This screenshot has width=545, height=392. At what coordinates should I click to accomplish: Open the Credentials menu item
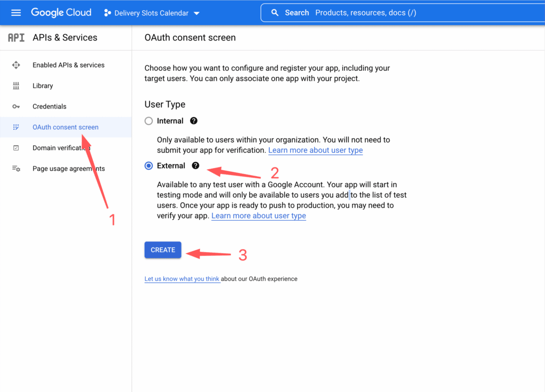[49, 106]
